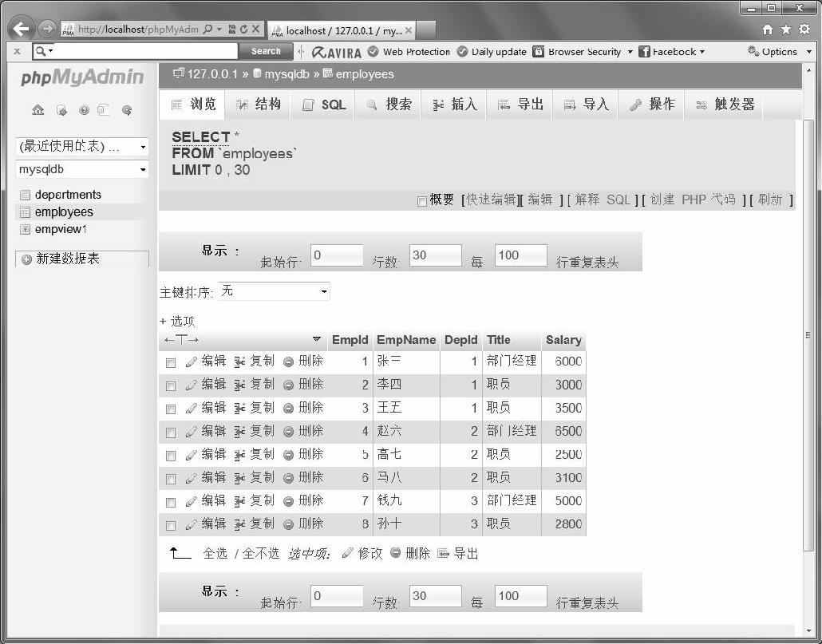The image size is (822, 644).
Task: Click the delete icon for 李四 row
Action: point(288,385)
